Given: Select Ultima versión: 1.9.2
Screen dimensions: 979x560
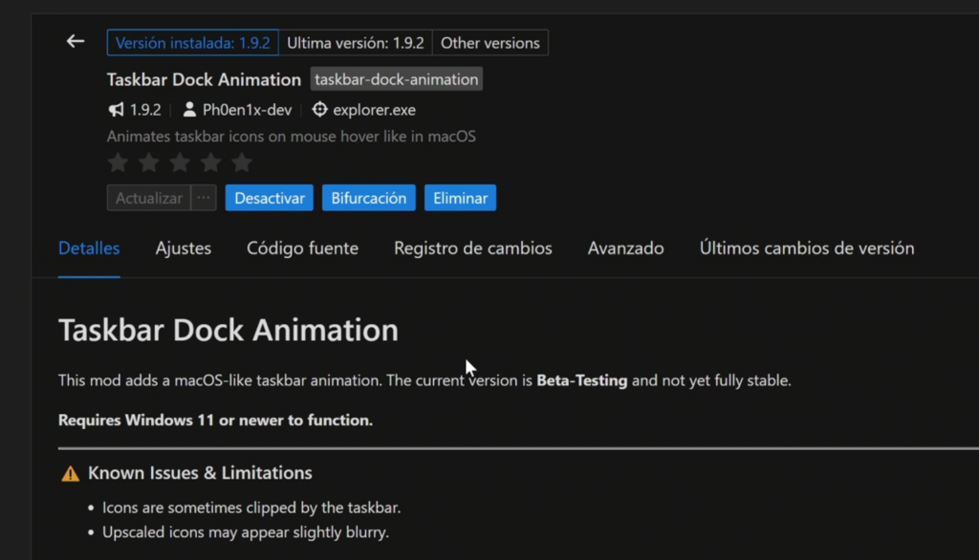Looking at the screenshot, I should click(x=356, y=43).
